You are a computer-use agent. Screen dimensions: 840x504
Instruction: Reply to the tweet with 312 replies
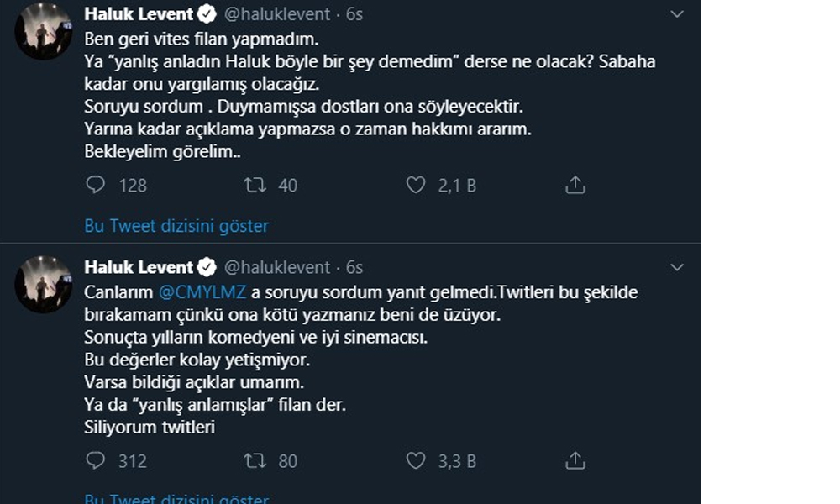96,460
